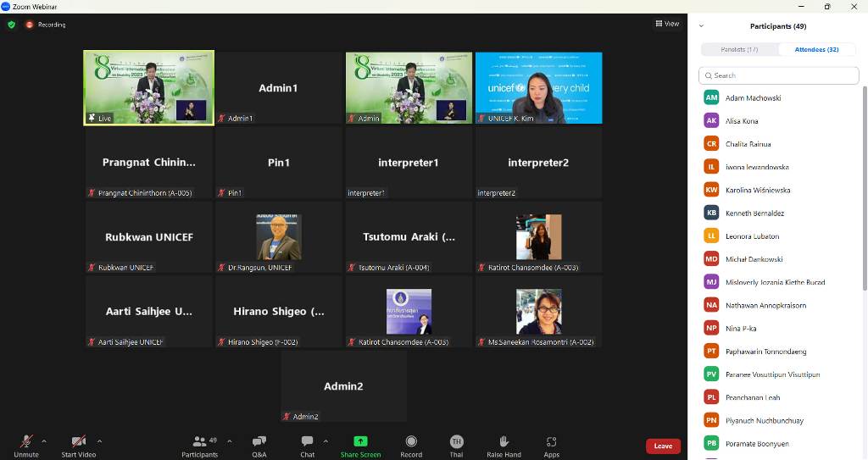
Task: Click the interpreter1 name label under its tile
Action: tap(366, 193)
